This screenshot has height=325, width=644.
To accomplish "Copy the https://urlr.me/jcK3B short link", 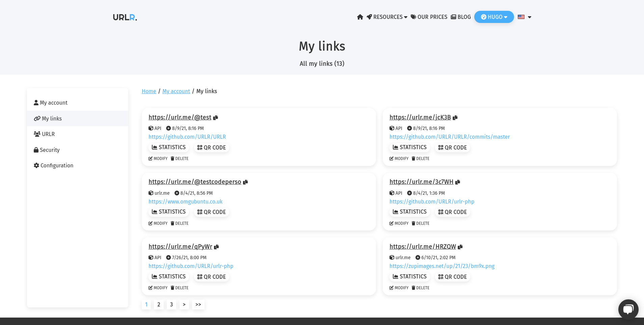I will [455, 117].
